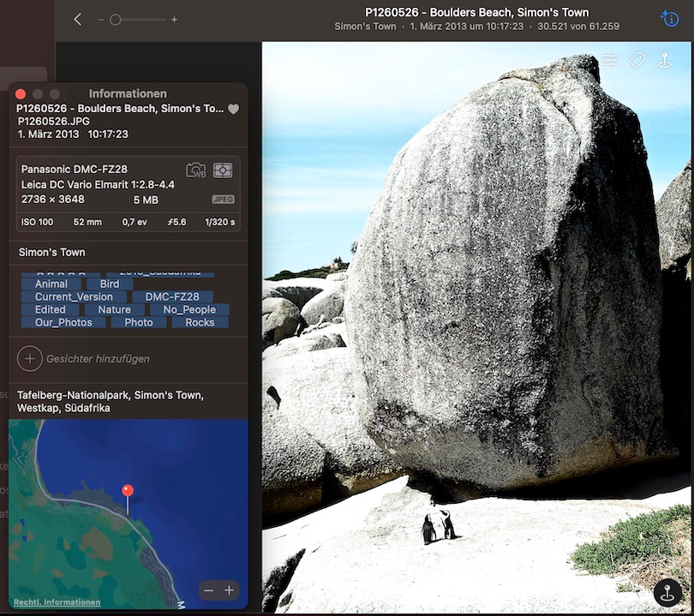Click the white balance camera icon
The width and height of the screenshot is (694, 616).
pos(196,170)
